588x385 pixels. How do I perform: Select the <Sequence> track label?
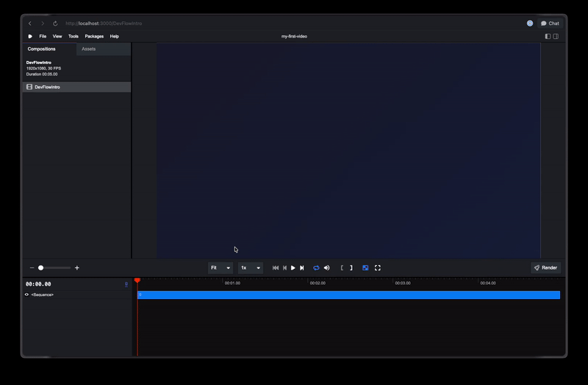(43, 295)
